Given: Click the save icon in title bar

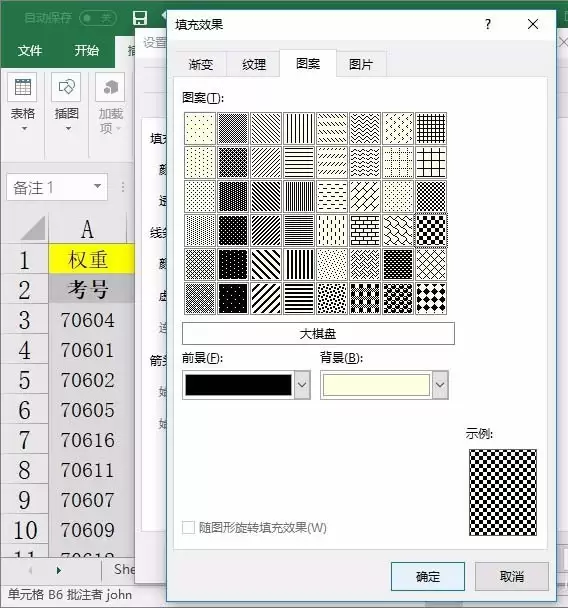Looking at the screenshot, I should coord(140,18).
